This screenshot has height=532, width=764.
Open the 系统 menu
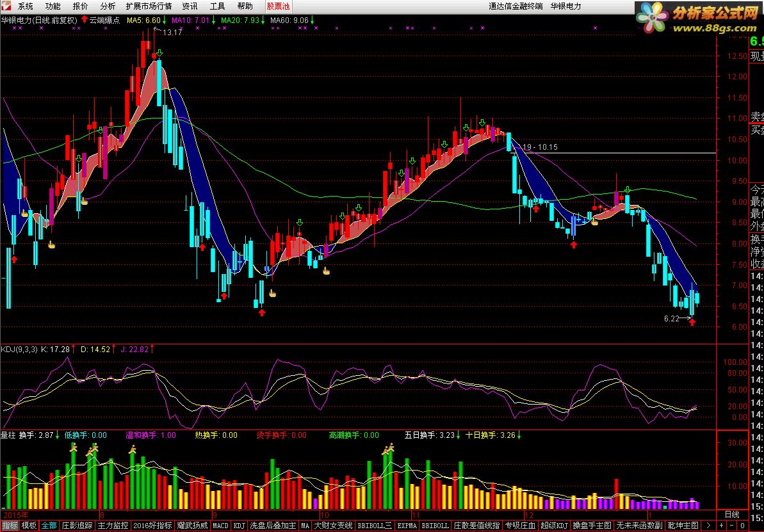(26, 6)
